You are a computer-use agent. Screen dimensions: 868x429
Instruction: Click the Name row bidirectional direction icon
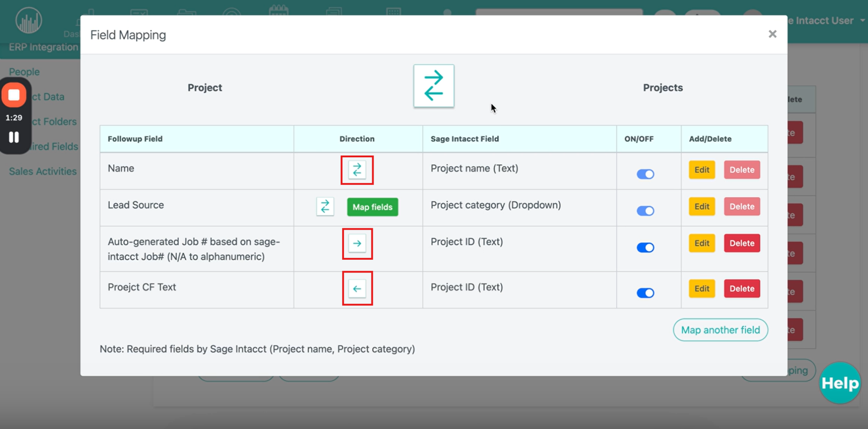[x=357, y=170]
